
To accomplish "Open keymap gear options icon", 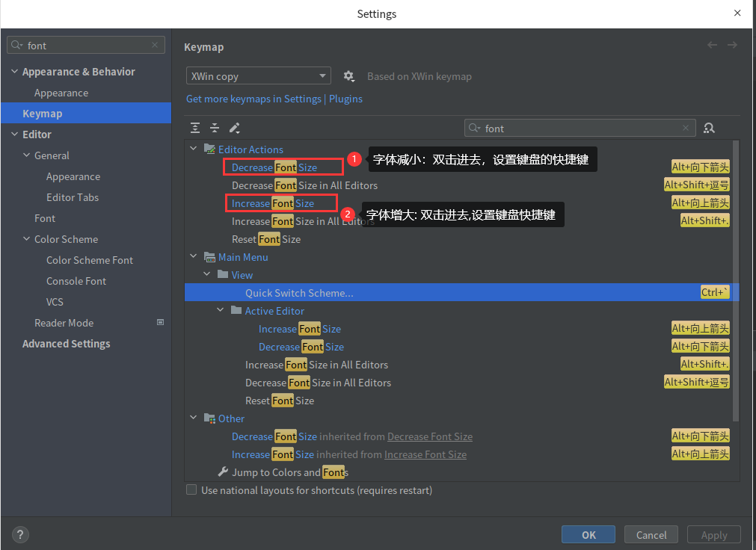I will [x=348, y=76].
